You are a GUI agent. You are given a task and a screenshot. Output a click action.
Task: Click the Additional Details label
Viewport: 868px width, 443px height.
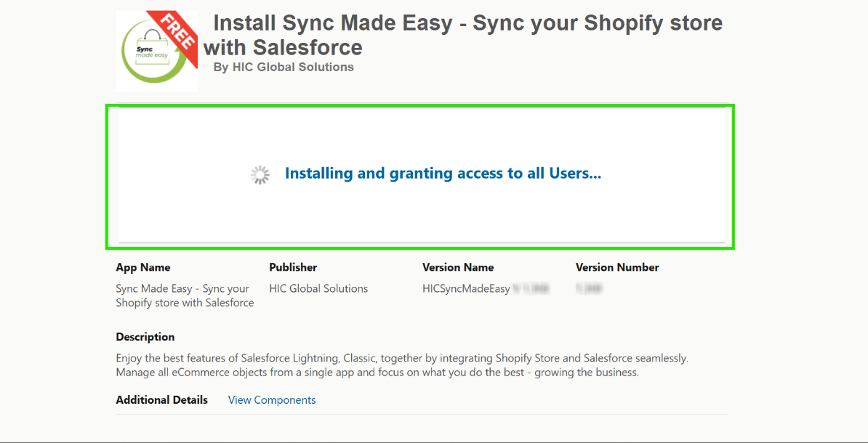[x=161, y=400]
